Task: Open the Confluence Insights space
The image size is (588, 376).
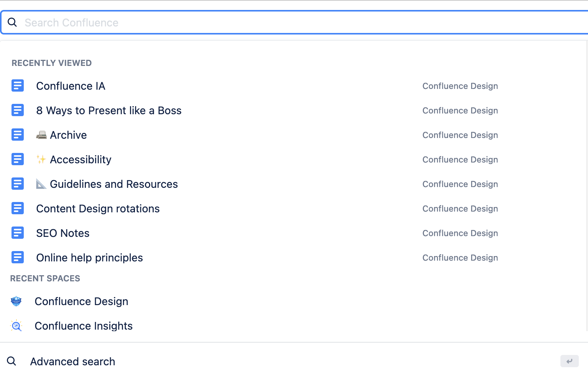Action: (x=83, y=325)
